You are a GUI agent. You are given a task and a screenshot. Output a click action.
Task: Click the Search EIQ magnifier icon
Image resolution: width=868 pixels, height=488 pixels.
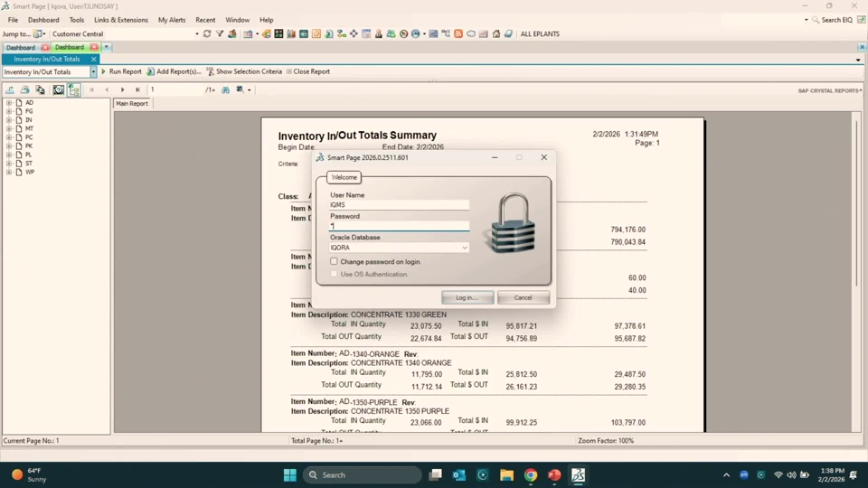coord(816,20)
